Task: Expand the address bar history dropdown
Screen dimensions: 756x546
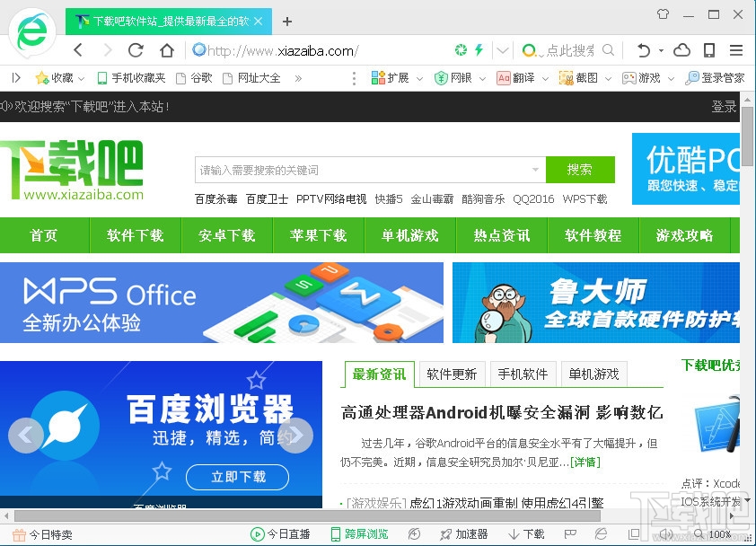Action: (x=503, y=49)
